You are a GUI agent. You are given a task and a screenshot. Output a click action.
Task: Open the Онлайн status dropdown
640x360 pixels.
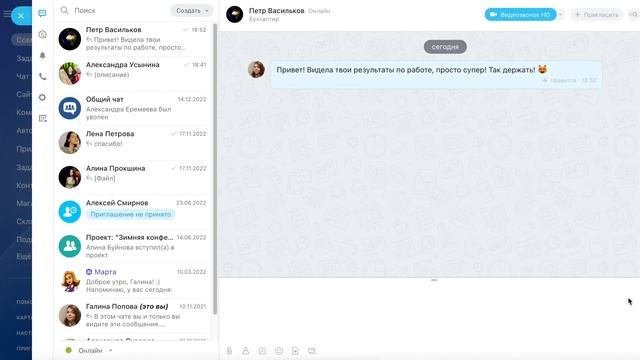(x=95, y=351)
